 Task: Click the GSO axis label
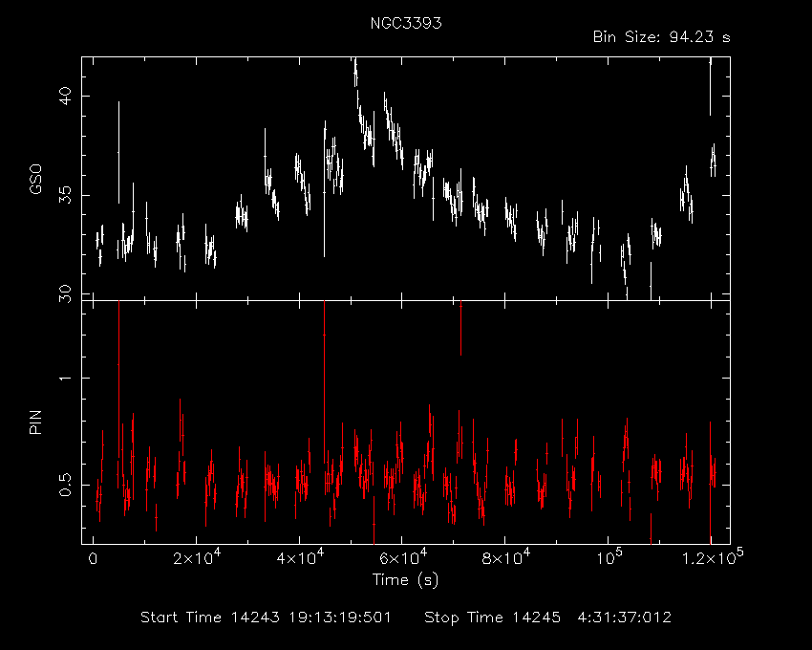point(35,179)
